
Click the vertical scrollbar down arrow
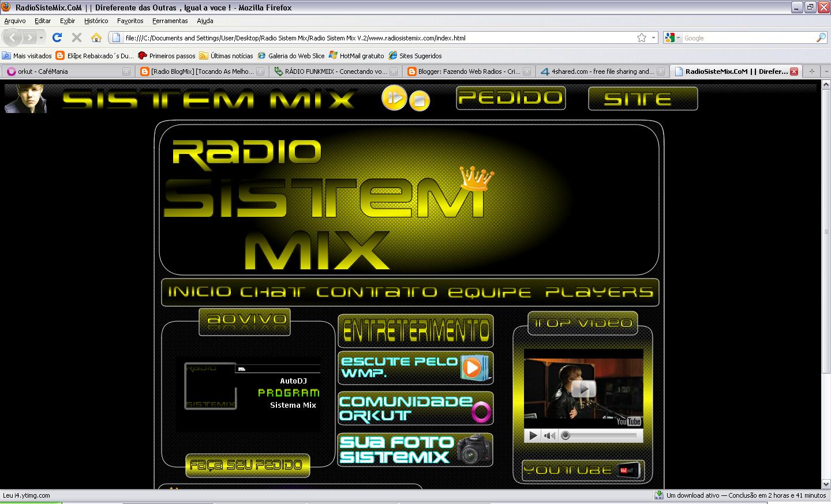[x=826, y=484]
